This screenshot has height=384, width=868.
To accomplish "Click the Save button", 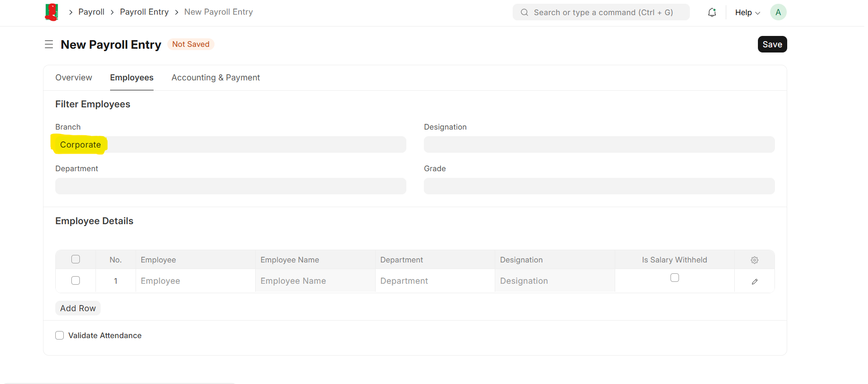I will click(x=772, y=44).
